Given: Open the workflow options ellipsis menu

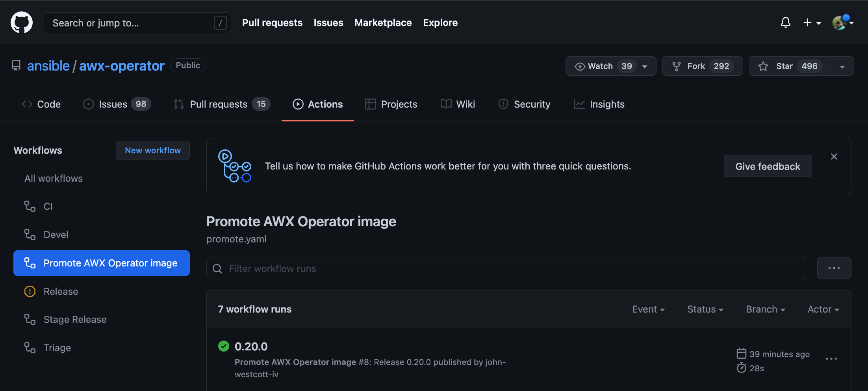Looking at the screenshot, I should [834, 268].
